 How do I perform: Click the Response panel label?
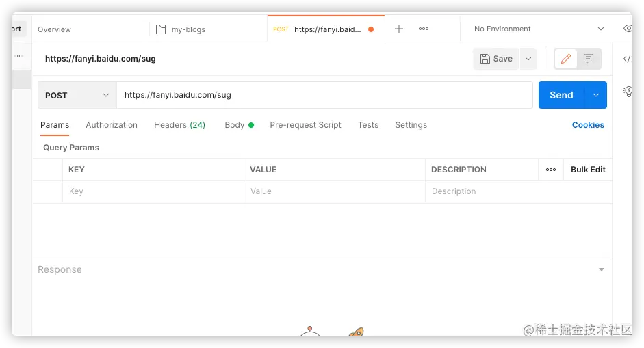pos(60,269)
